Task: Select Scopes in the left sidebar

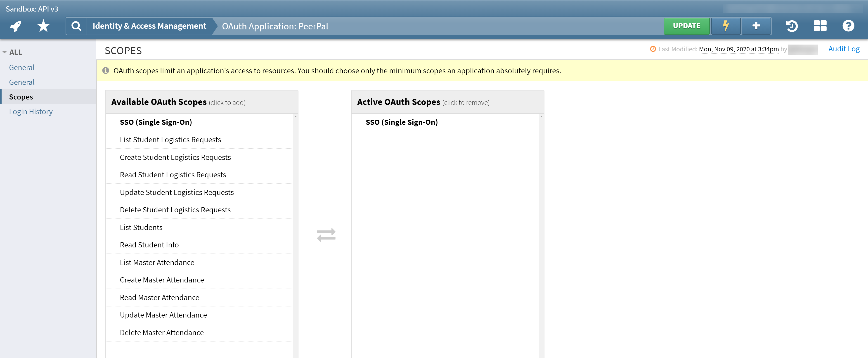Action: tap(21, 97)
